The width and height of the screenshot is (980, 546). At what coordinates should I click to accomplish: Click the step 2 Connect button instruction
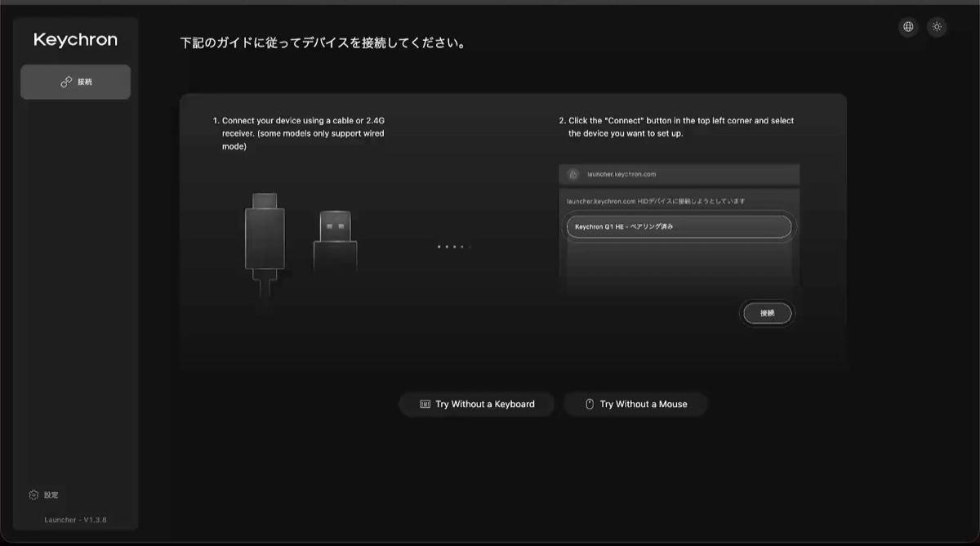(676, 127)
